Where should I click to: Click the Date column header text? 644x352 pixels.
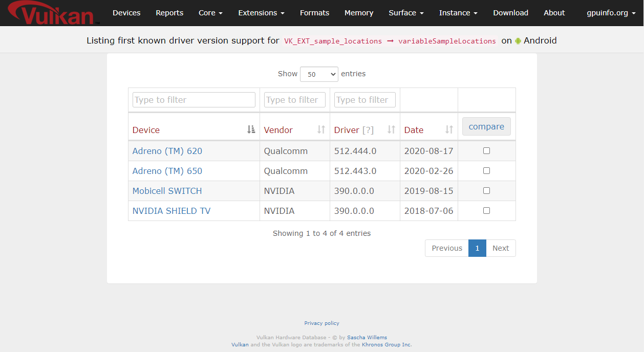tap(414, 130)
